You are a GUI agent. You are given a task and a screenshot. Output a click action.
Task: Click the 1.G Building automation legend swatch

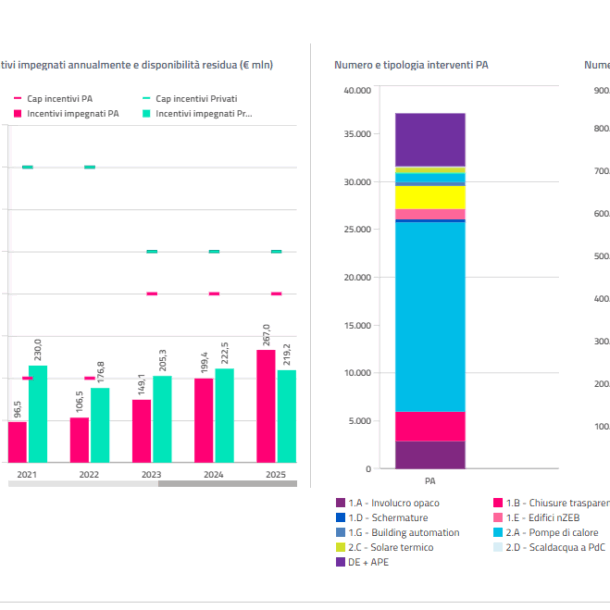tap(340, 532)
